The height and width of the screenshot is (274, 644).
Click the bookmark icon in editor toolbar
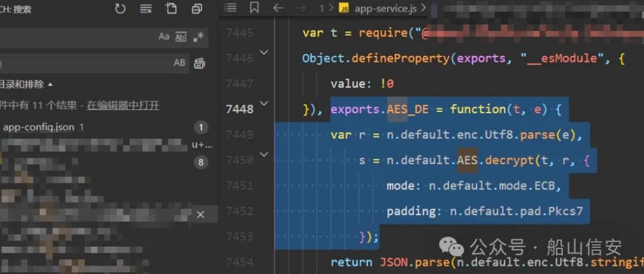point(255,8)
